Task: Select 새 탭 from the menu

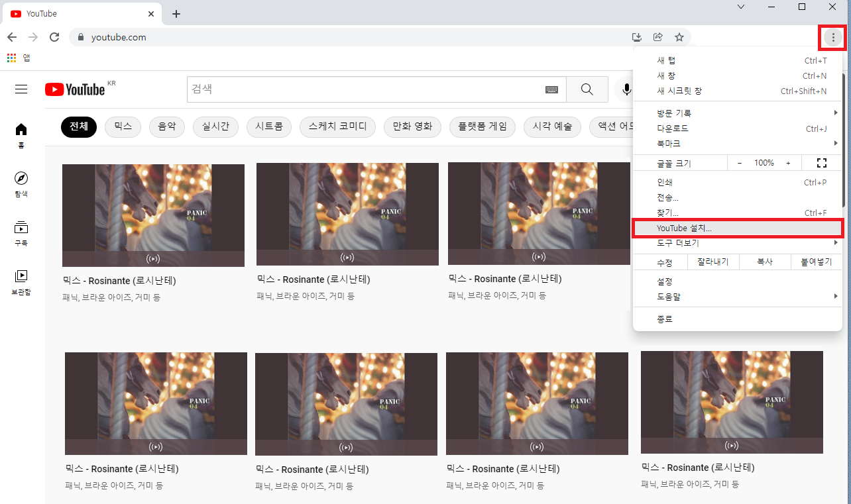Action: [737, 61]
